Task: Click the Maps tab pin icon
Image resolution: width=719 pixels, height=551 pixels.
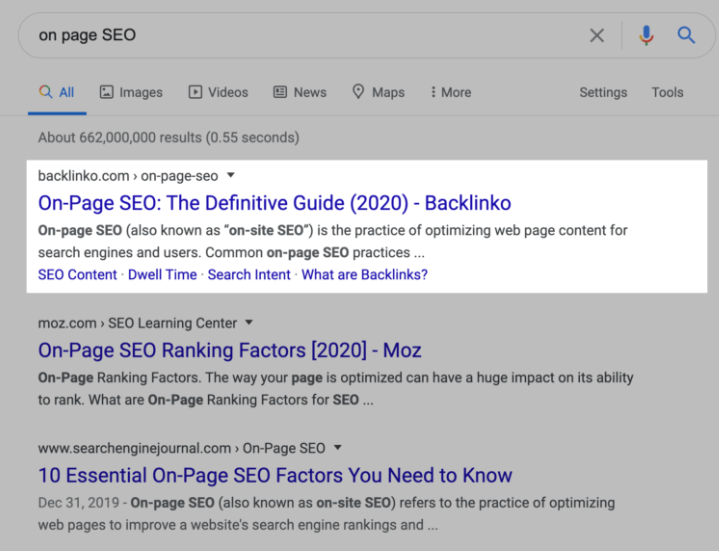Action: [358, 92]
